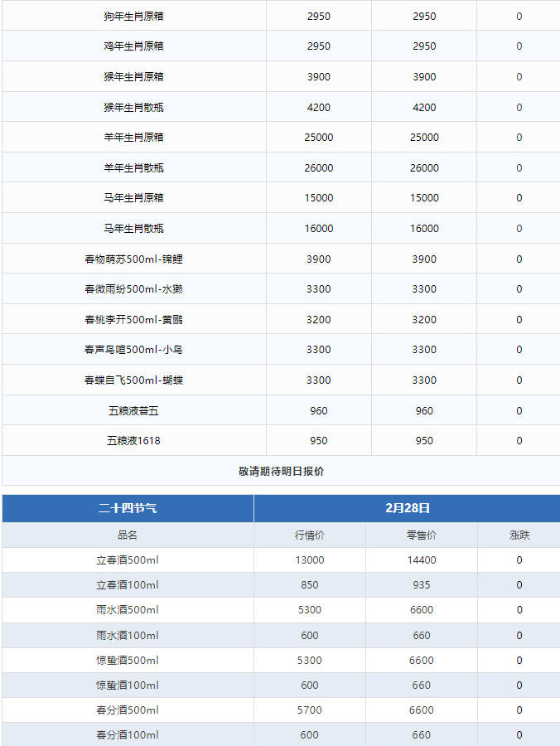
Task: Select the 惊蛰酒100ml product name
Action: 128,685
